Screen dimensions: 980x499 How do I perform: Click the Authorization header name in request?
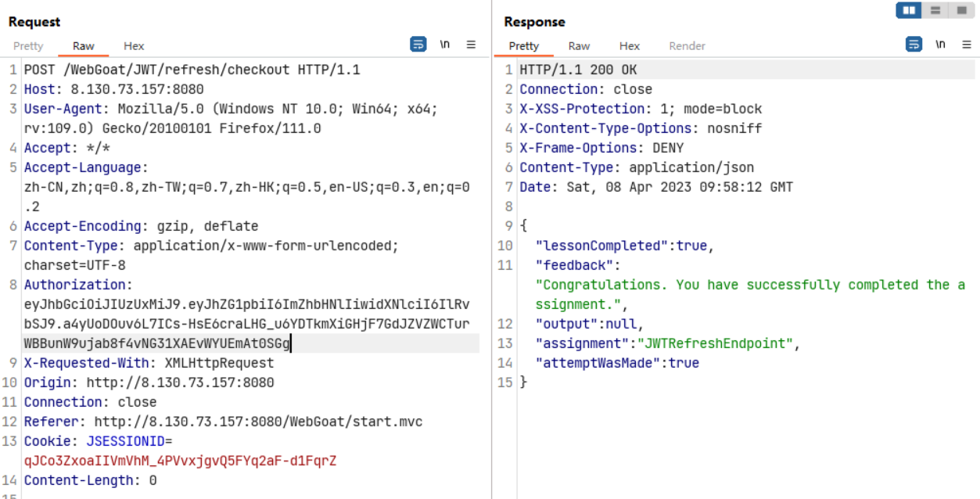[77, 285]
